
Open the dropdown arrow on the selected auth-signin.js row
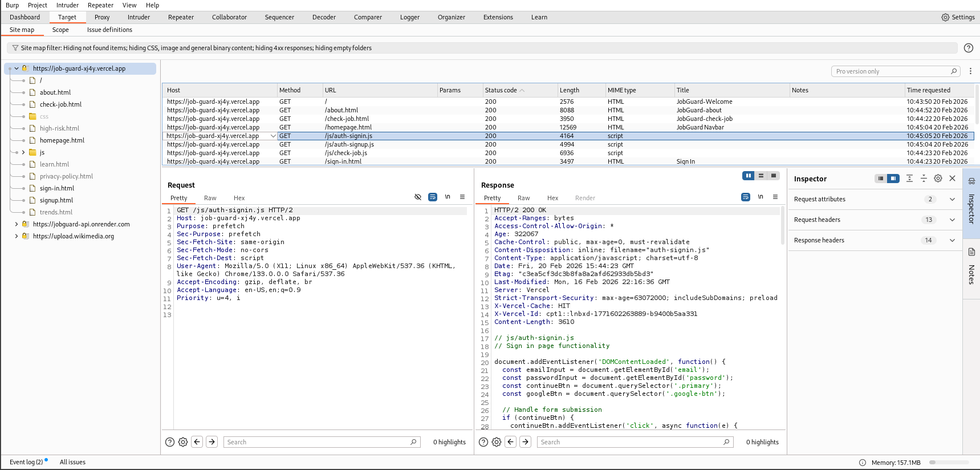(x=273, y=136)
